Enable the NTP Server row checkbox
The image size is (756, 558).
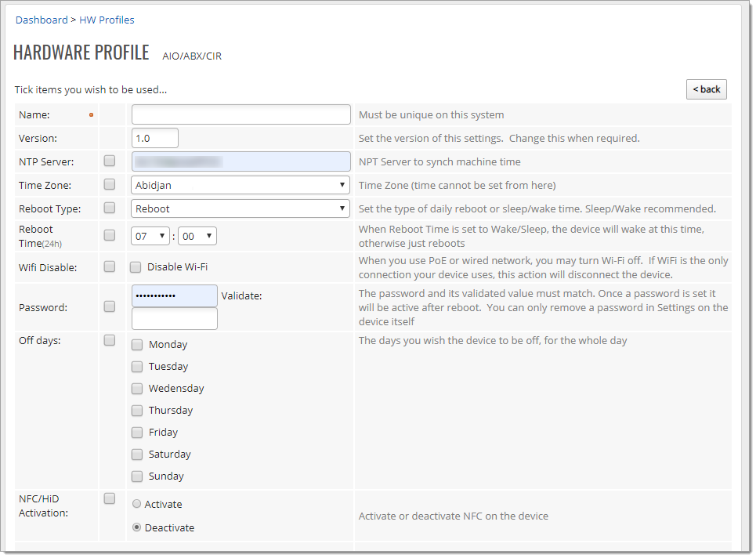pyautogui.click(x=110, y=161)
